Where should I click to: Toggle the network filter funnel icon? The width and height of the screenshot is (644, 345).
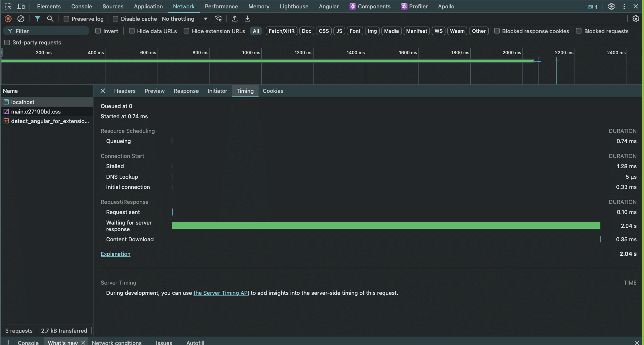37,19
